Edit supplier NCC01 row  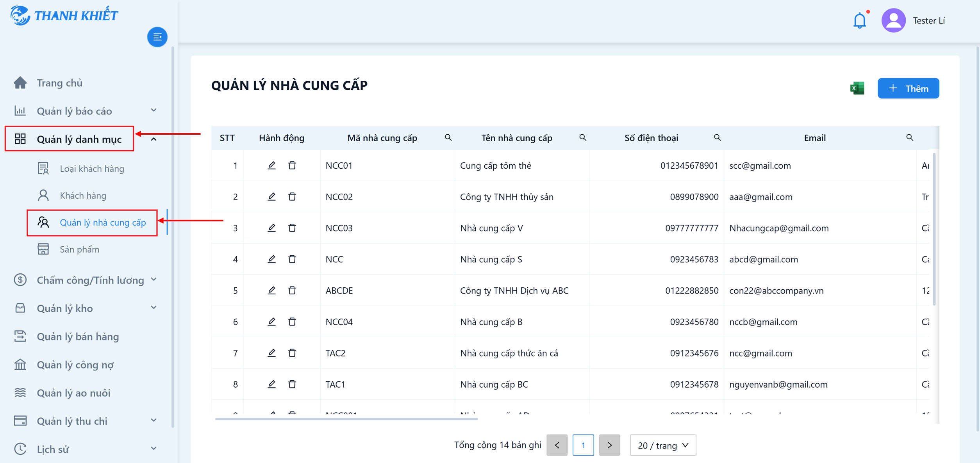[271, 165]
